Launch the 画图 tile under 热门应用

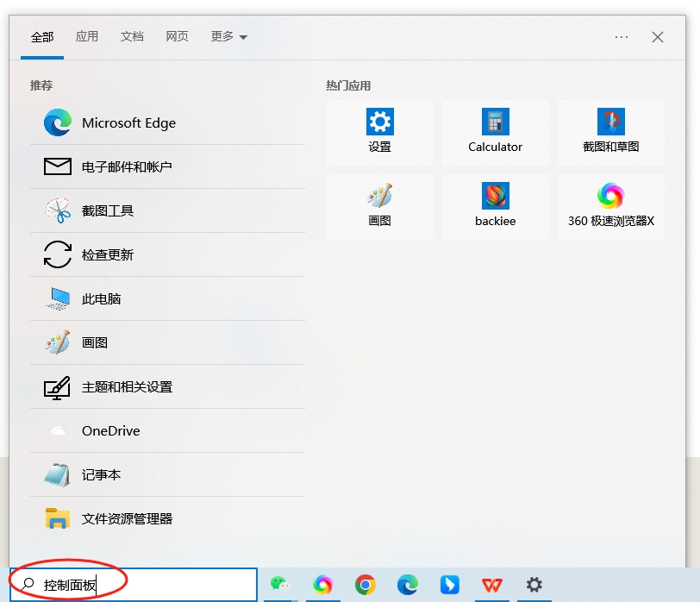[379, 207]
